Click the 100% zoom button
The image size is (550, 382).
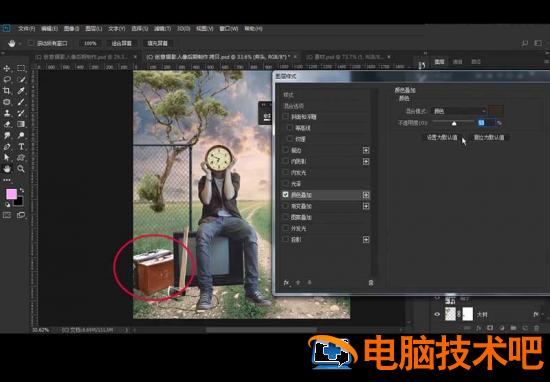90,43
